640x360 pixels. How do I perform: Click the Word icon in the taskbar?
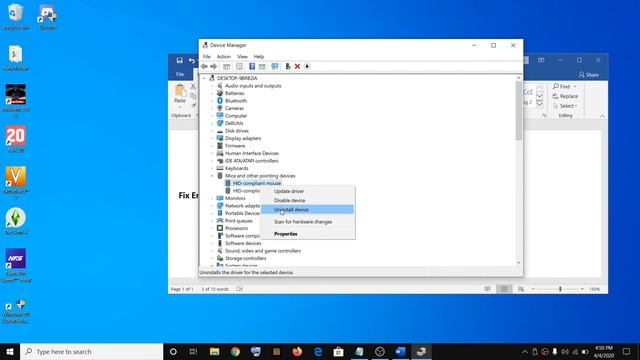(400, 351)
